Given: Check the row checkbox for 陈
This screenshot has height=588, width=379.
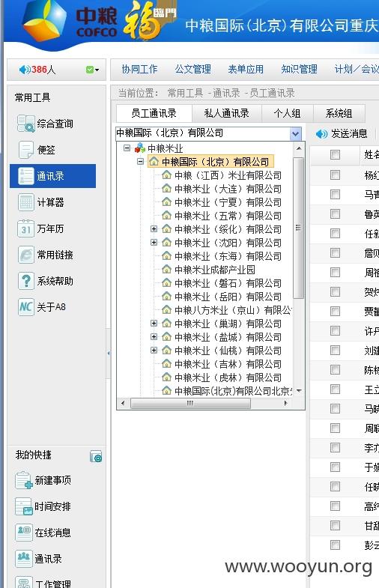Looking at the screenshot, I should [x=335, y=370].
